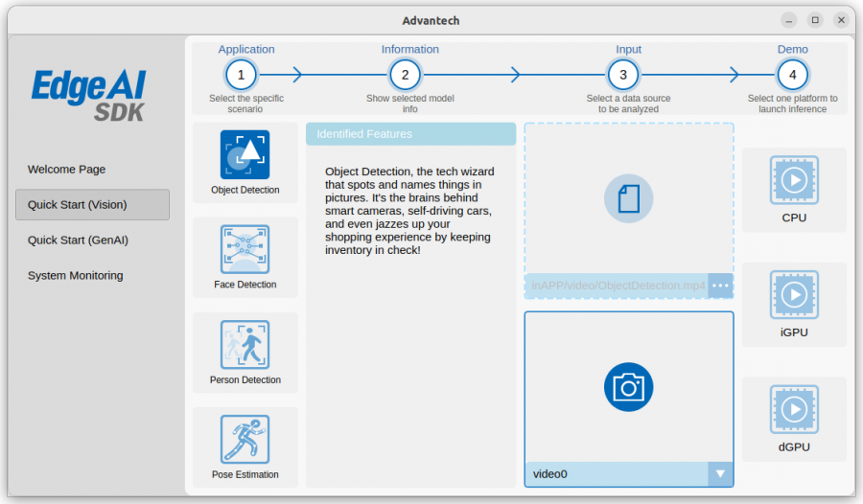Viewport: 863px width, 504px height.
Task: Pick the Person Detection scenario icon
Action: pos(245,344)
